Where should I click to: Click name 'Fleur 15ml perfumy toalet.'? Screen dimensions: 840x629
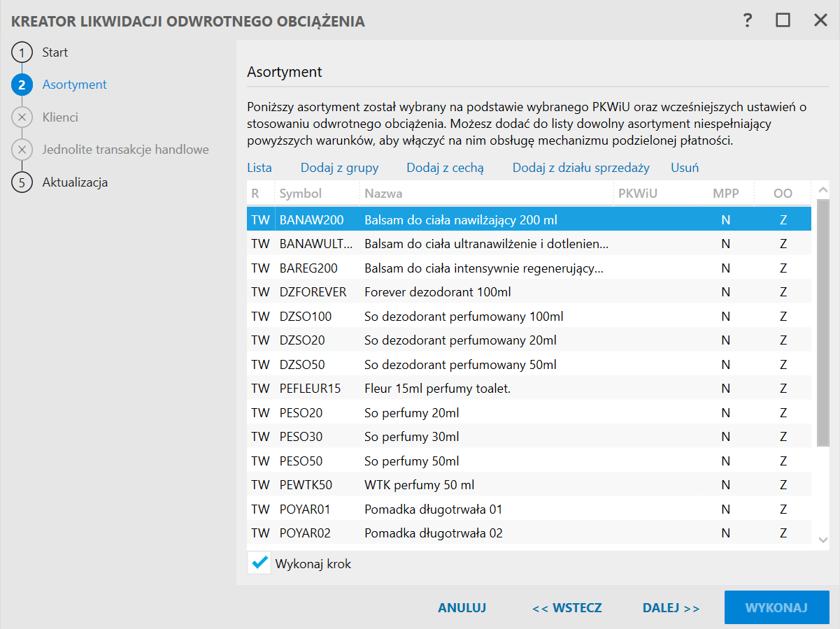tap(437, 388)
